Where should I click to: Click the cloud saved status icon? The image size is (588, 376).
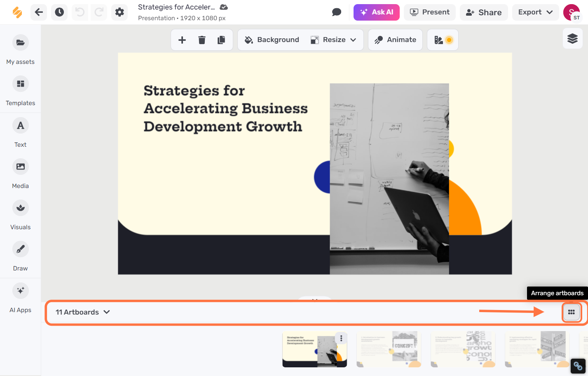pyautogui.click(x=224, y=7)
